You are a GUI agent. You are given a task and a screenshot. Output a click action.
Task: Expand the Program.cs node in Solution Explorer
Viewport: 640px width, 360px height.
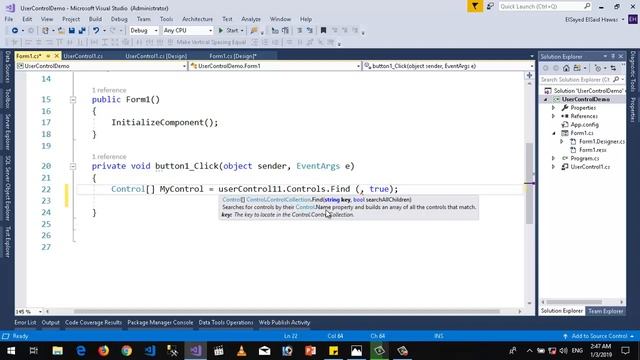pos(553,158)
